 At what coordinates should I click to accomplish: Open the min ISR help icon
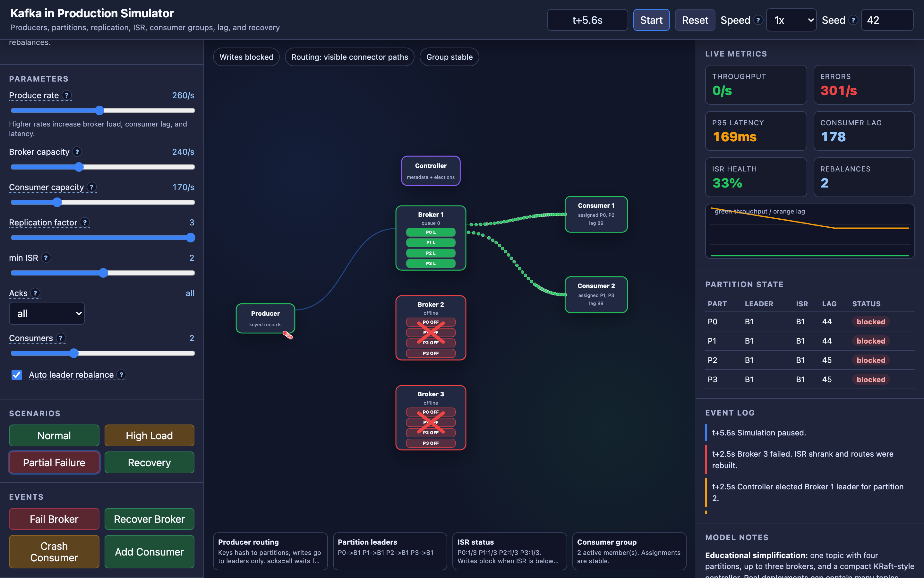point(46,258)
